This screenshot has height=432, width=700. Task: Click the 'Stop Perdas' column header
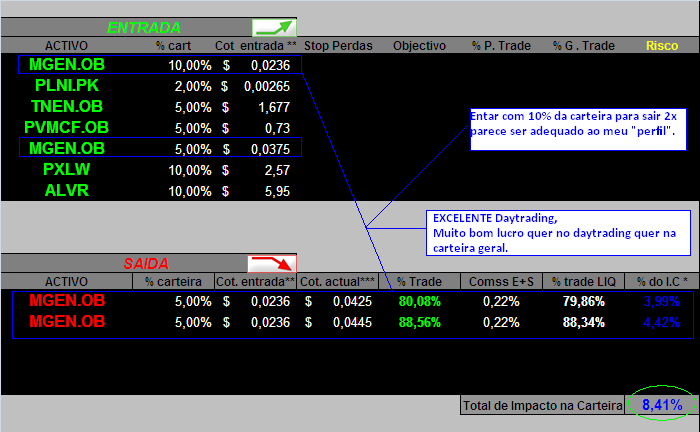pyautogui.click(x=338, y=46)
